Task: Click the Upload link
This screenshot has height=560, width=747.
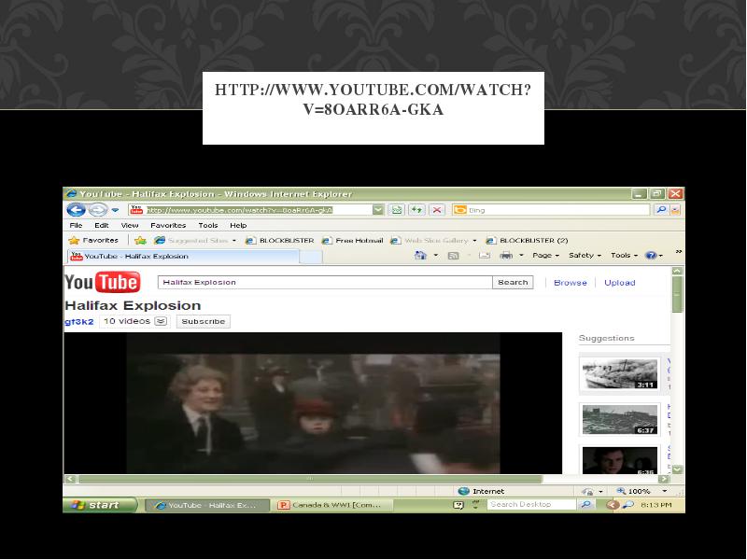Action: [x=620, y=283]
